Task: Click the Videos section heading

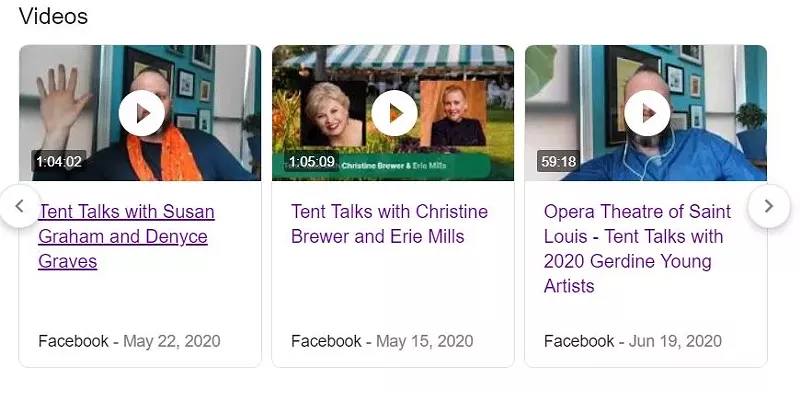Action: 54,16
